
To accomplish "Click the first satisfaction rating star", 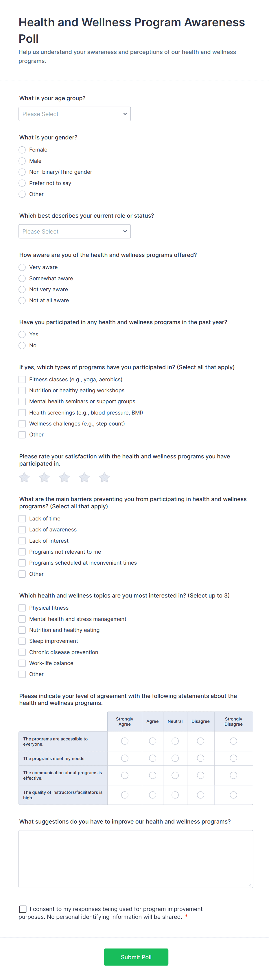I will 24,477.
